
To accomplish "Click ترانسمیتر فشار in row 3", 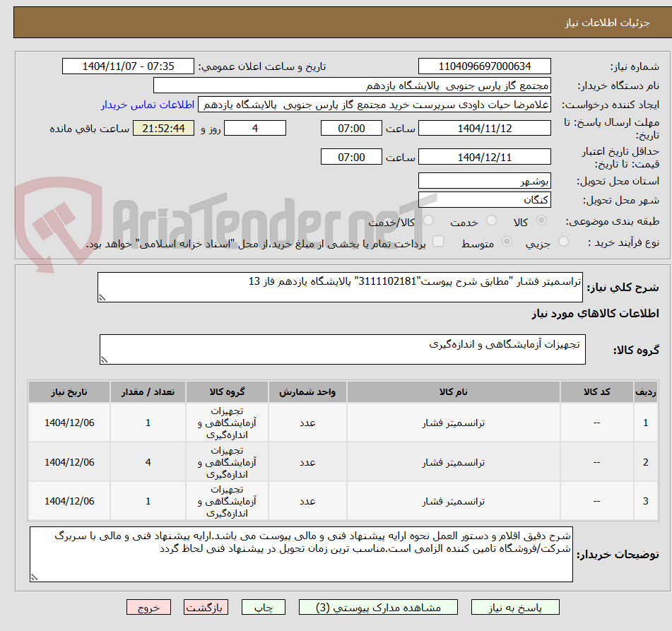I will point(453,501).
